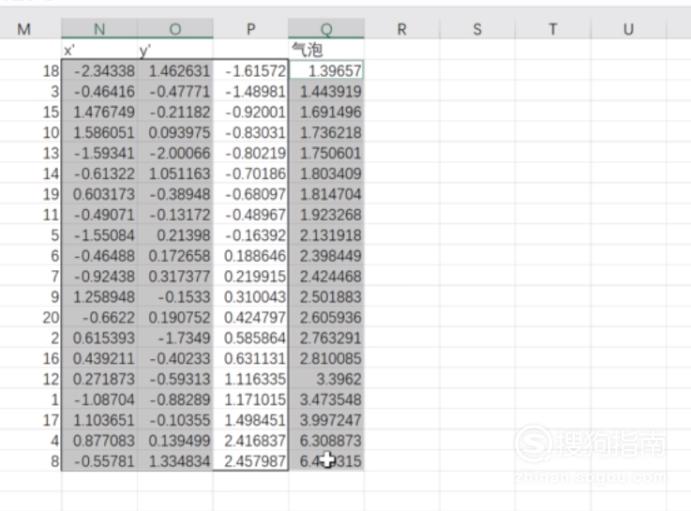
Task: Click cell containing 1.103651
Action: (x=99, y=420)
